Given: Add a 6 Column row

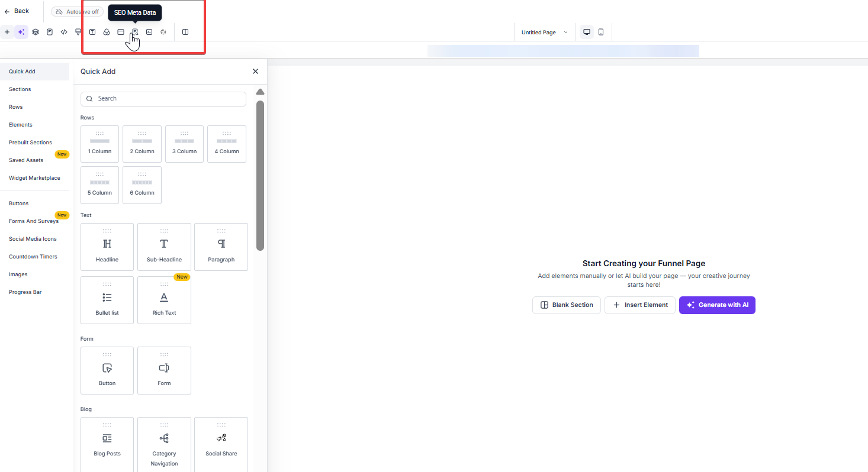Looking at the screenshot, I should coord(142,185).
